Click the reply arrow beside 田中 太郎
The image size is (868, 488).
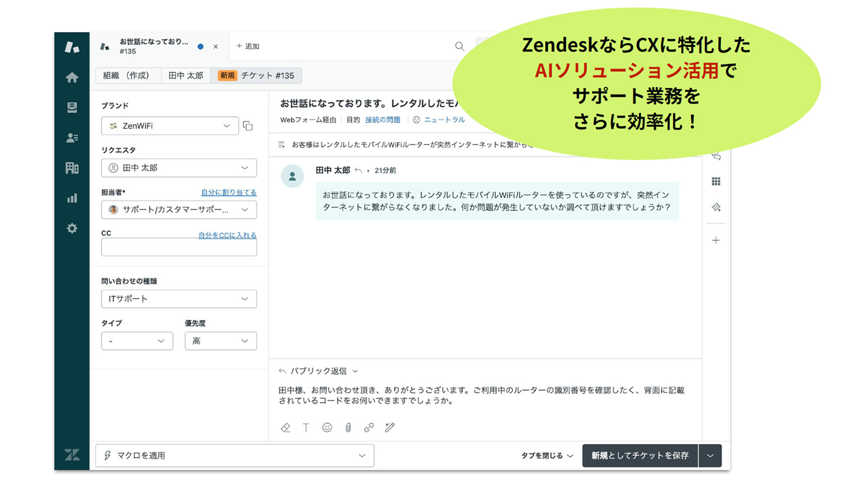tap(358, 170)
